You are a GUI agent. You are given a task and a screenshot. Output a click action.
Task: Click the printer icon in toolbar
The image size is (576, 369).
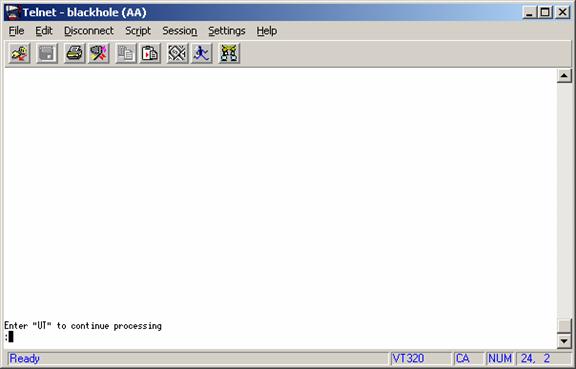[75, 54]
